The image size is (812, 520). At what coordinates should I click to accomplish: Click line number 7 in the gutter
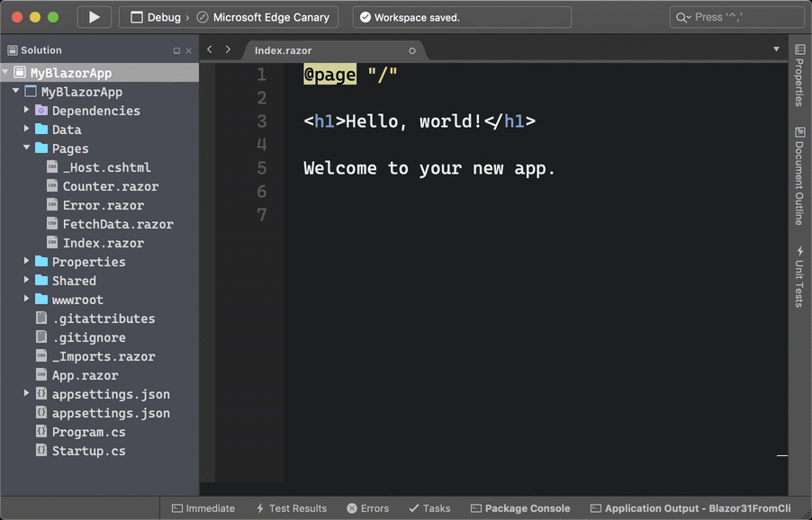point(262,215)
